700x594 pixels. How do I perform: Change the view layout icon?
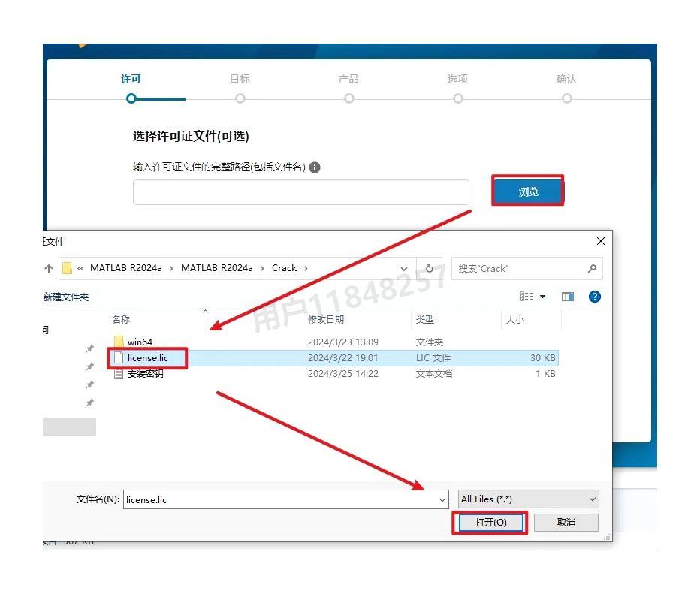click(527, 297)
